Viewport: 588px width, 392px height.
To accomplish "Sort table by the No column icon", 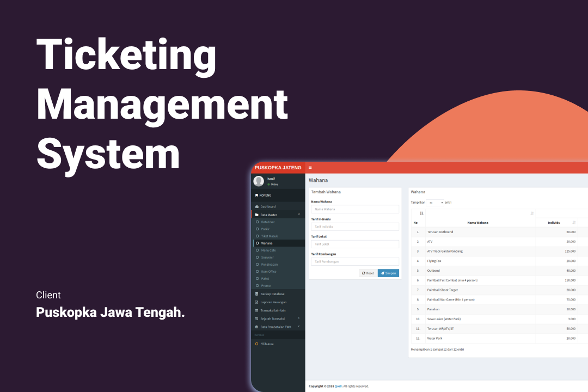I will pos(421,213).
